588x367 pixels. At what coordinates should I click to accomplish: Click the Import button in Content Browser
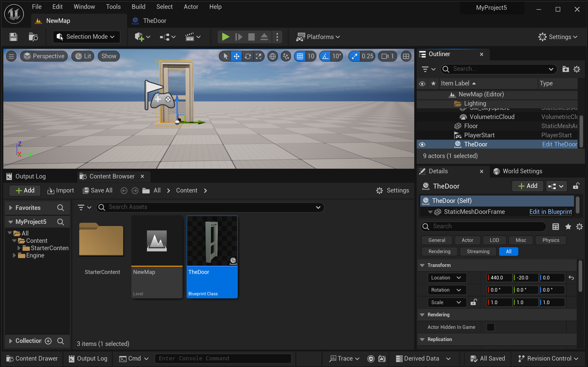(x=60, y=190)
